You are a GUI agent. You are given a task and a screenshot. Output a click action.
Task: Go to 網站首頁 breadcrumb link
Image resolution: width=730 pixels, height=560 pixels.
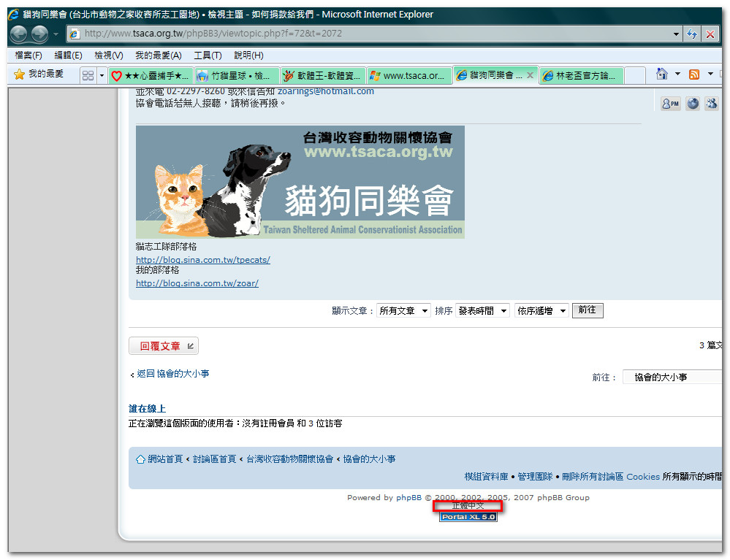pos(165,459)
